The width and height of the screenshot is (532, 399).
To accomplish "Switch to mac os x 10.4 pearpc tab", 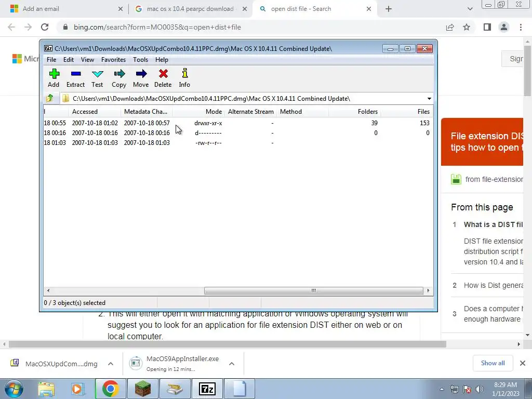I will [x=190, y=9].
